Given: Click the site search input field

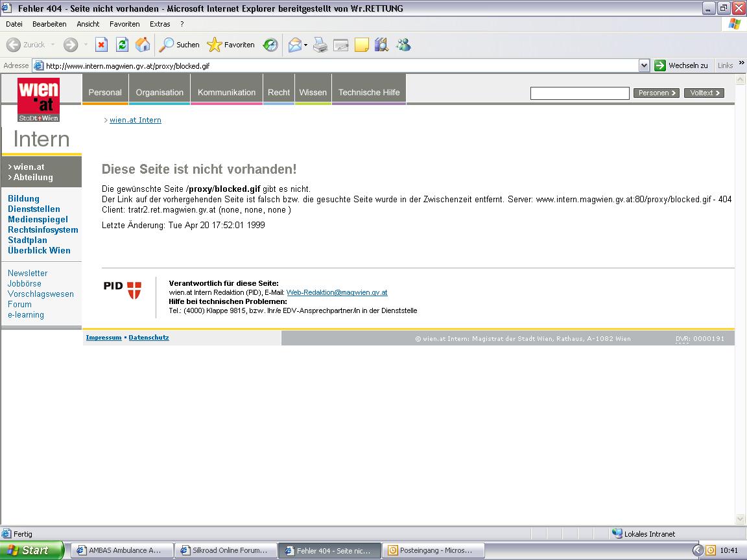Looking at the screenshot, I should click(x=580, y=93).
